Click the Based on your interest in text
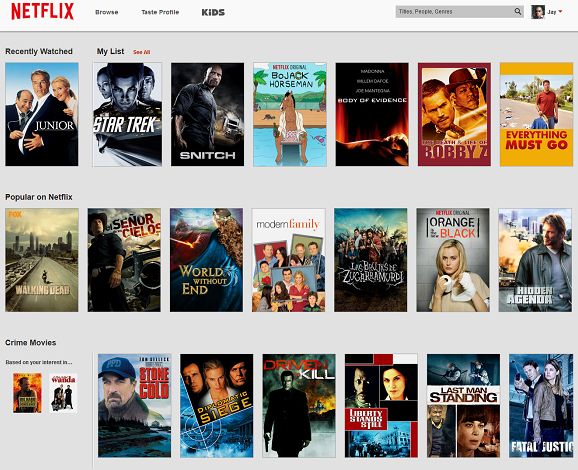This screenshot has height=470, width=578. pyautogui.click(x=39, y=362)
